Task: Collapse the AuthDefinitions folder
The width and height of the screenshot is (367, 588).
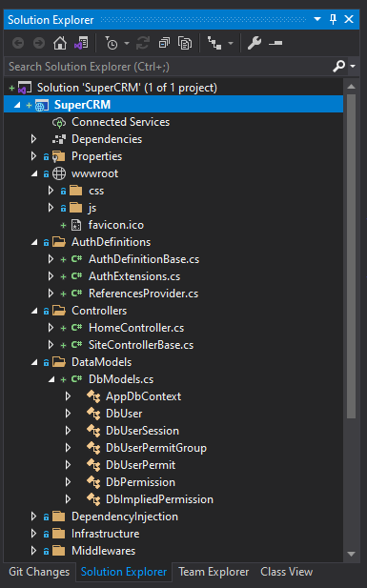Action: click(34, 243)
